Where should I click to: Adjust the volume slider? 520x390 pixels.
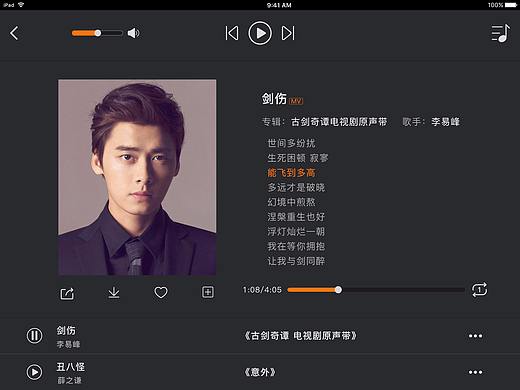(x=97, y=33)
